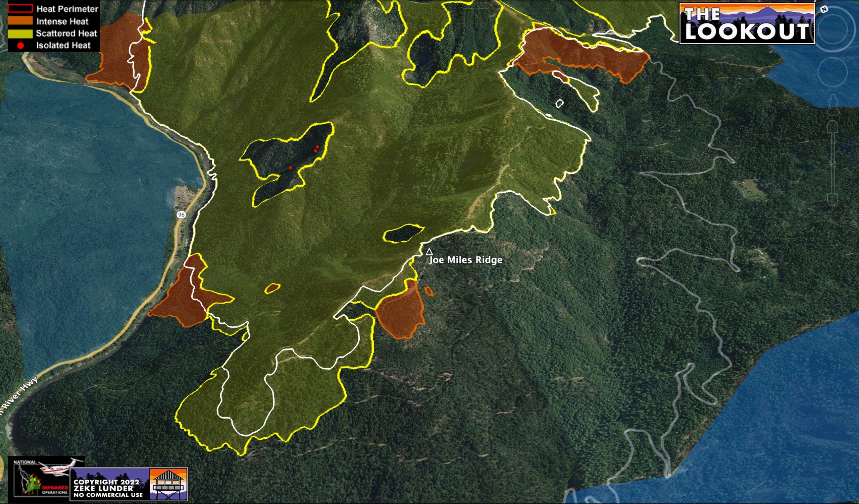Click The Lookout logo banner
859x504 pixels.
click(747, 23)
